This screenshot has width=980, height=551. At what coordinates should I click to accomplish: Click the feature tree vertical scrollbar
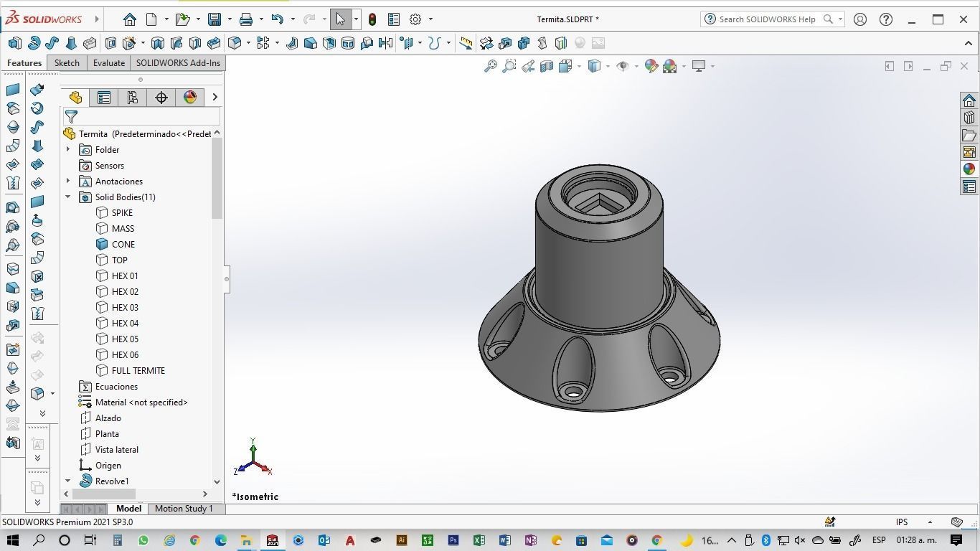pos(217,178)
